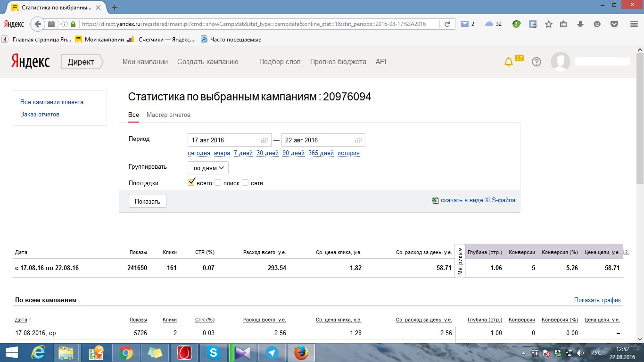This screenshot has width=644, height=362.
Task: Click the Yandex logo in page header
Action: click(x=31, y=62)
